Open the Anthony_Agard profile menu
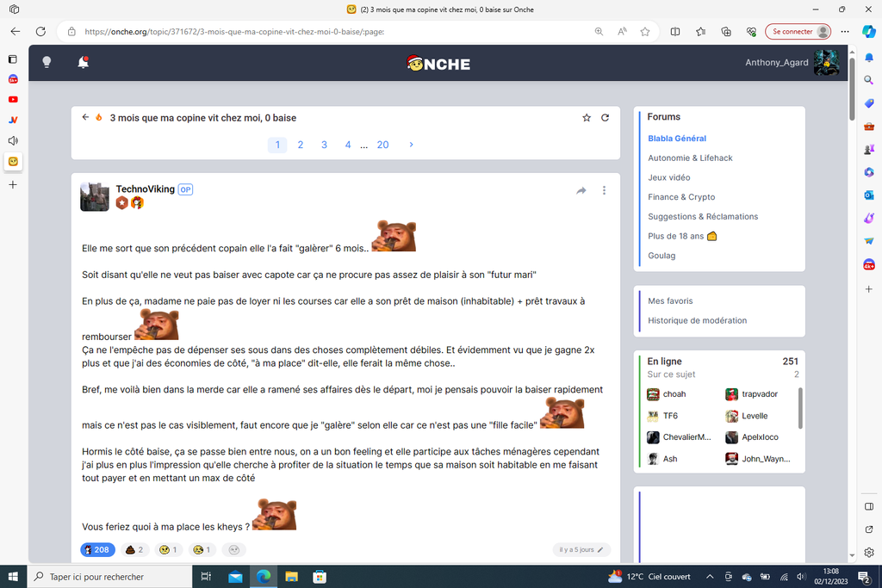The image size is (882, 588). click(x=791, y=63)
